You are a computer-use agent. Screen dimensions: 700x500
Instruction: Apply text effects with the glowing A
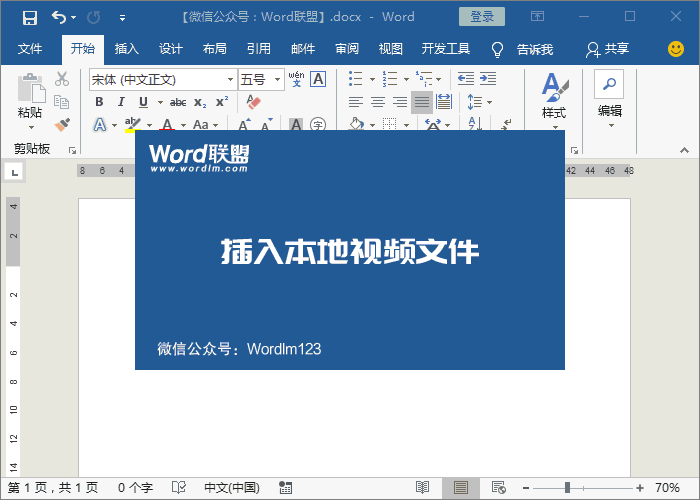(100, 125)
